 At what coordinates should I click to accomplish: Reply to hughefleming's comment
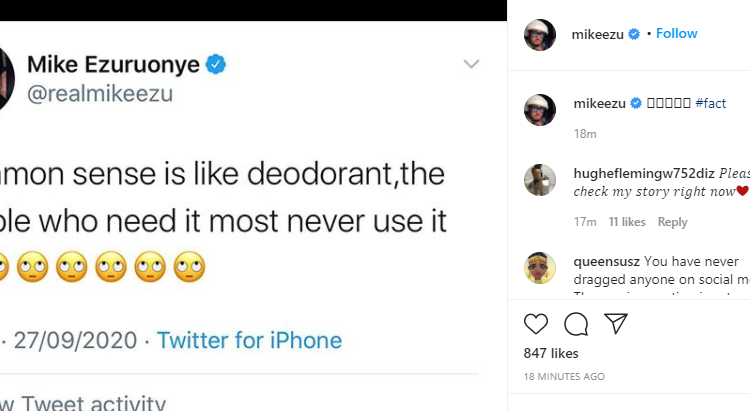[x=673, y=222]
